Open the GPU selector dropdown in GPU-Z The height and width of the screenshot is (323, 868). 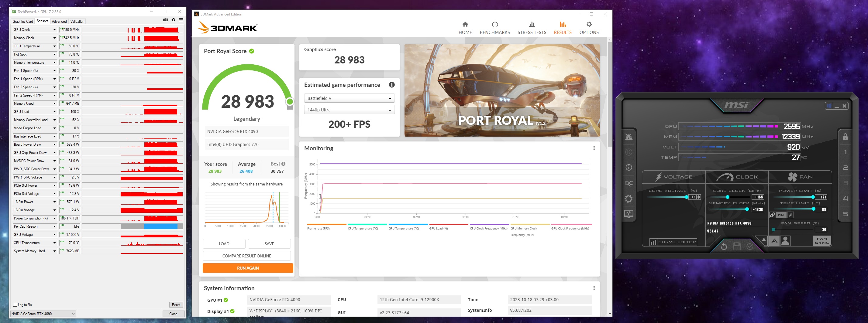[x=43, y=314]
